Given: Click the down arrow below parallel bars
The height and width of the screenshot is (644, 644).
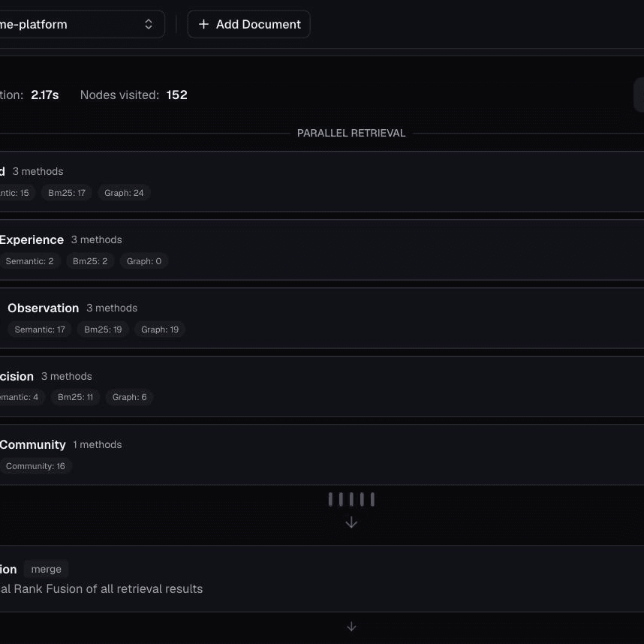Looking at the screenshot, I should pos(351,523).
